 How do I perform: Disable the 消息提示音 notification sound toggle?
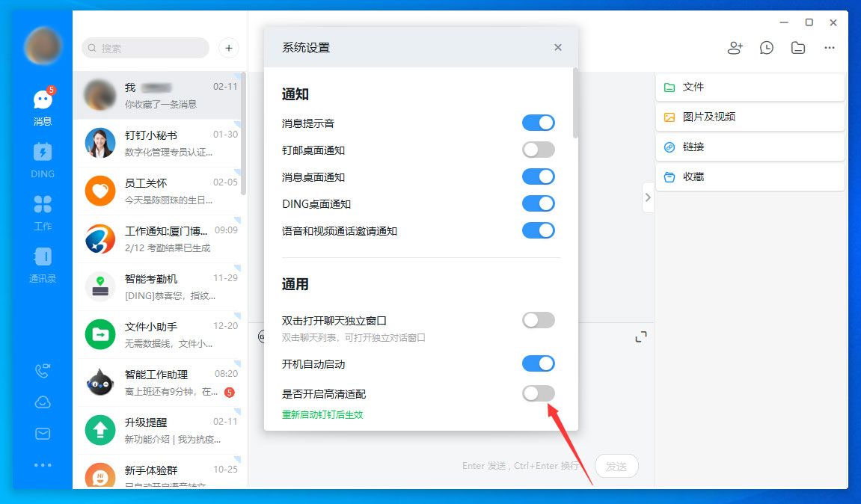538,123
